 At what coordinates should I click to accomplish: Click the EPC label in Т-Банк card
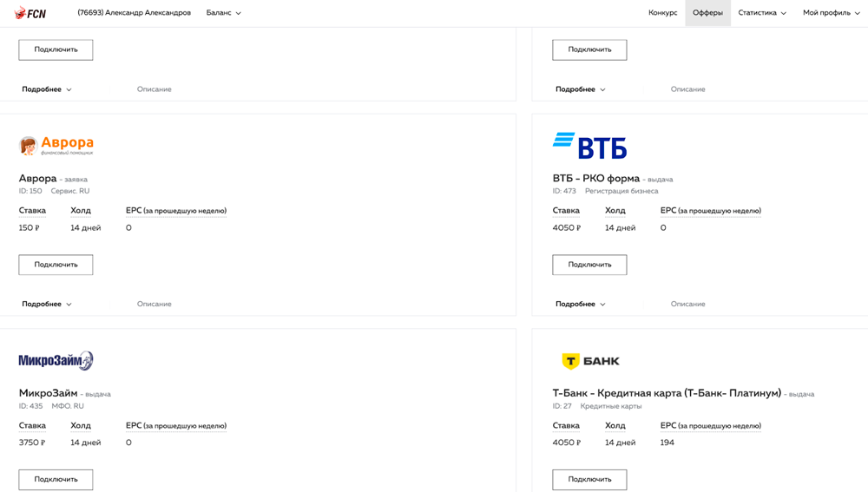(x=711, y=425)
